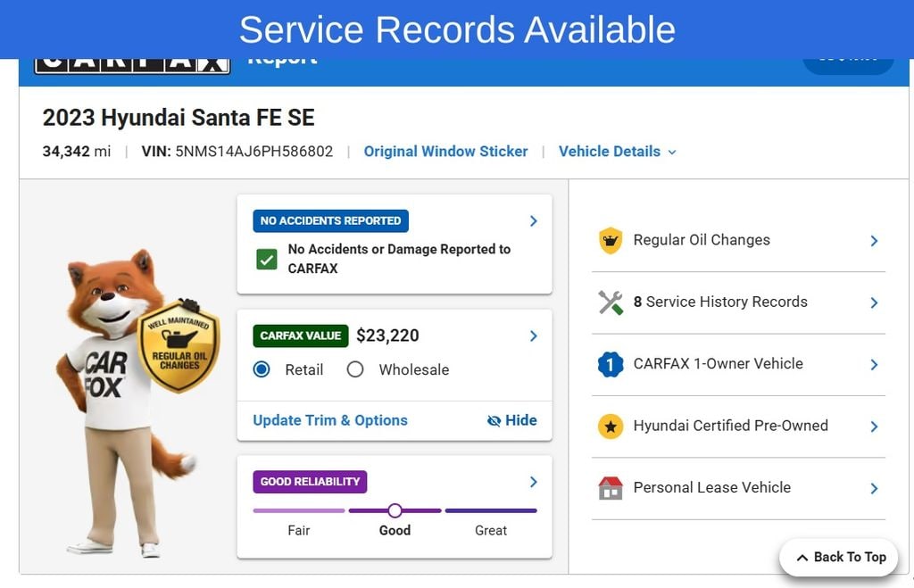Click Update Trim & Options
Screen dimensions: 914x588
click(x=330, y=420)
